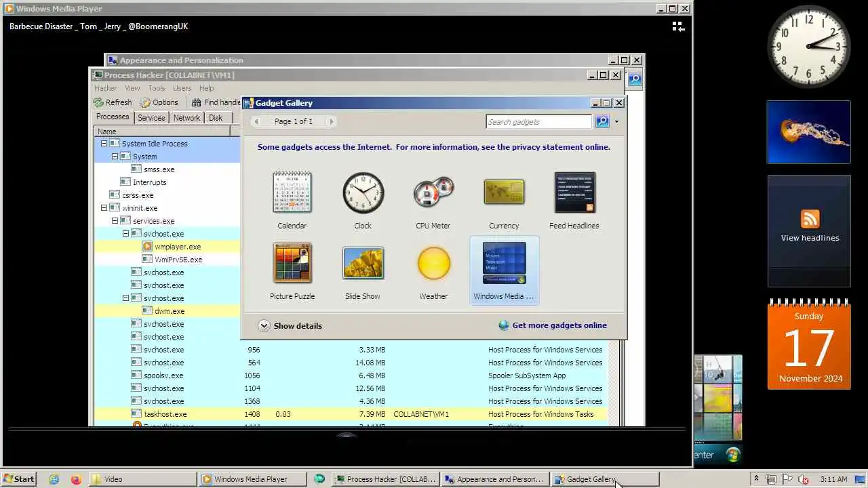Open the Hacker menu
The height and width of the screenshot is (488, 868).
click(x=105, y=88)
